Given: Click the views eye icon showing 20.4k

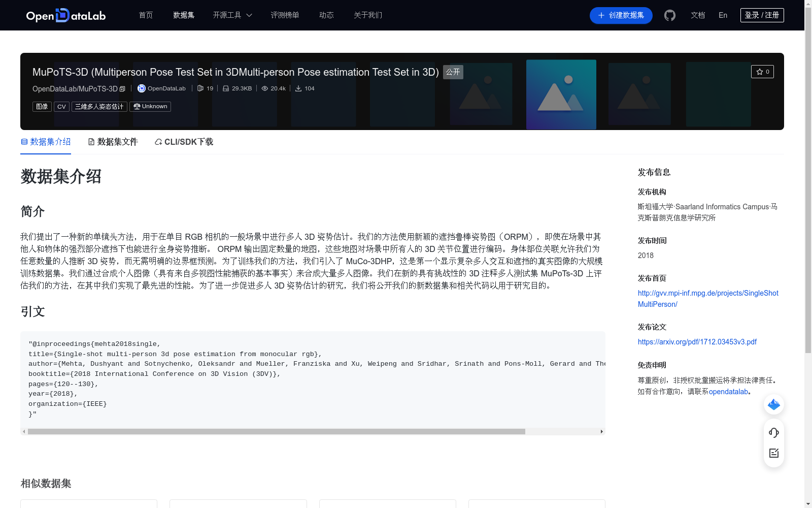Looking at the screenshot, I should click(264, 88).
